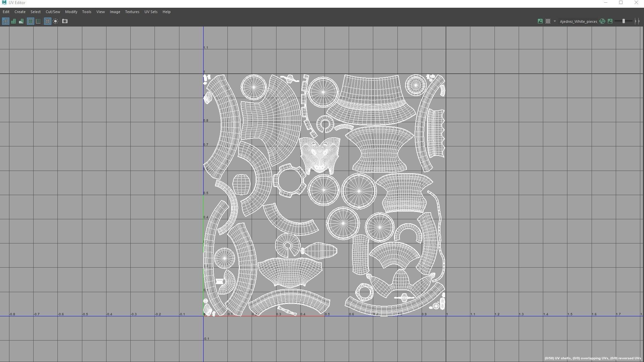644x362 pixels.
Task: Open the Create menu
Action: pos(20,12)
